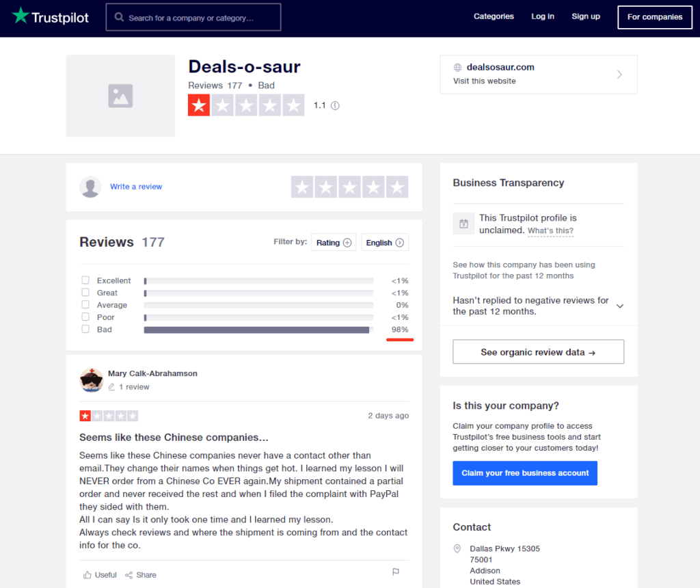Check the Poor rating filter checkbox
700x588 pixels.
pos(85,317)
